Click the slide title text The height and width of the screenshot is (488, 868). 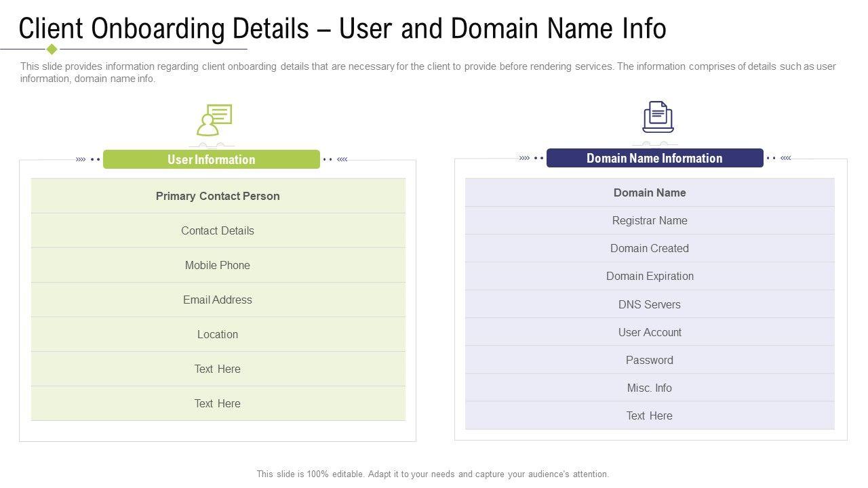(x=342, y=28)
